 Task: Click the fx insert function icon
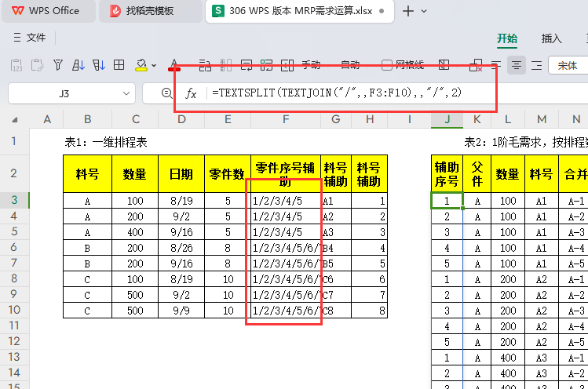(x=191, y=93)
